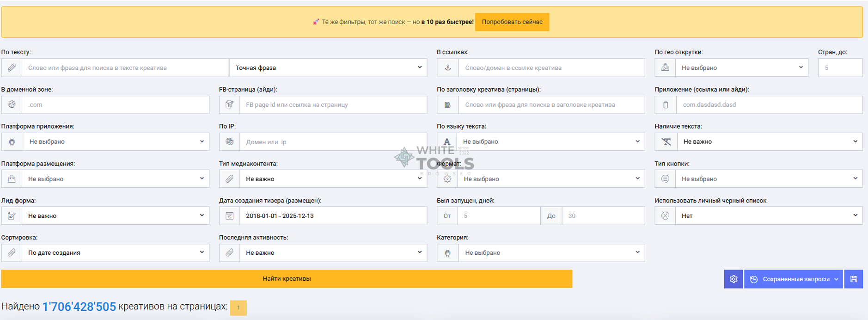
Task: Go to results page 1
Action: [x=238, y=308]
